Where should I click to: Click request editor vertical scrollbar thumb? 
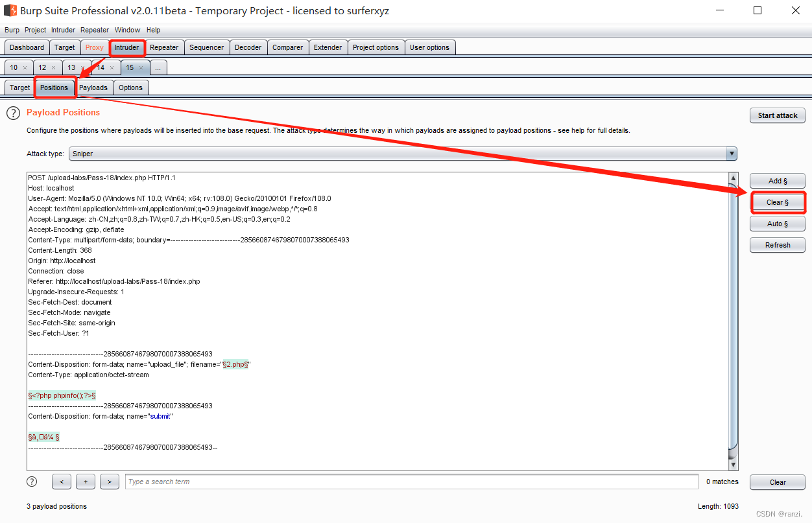point(734,316)
